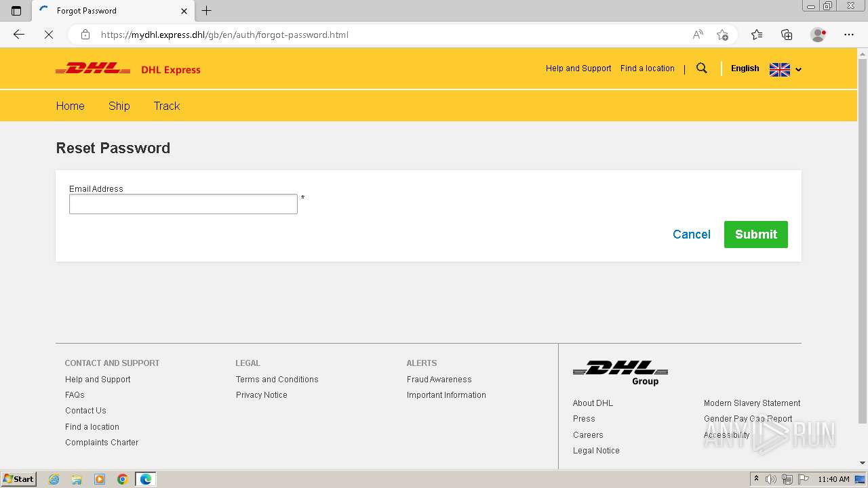
Task: Click the DHL Group footer logo
Action: (620, 373)
